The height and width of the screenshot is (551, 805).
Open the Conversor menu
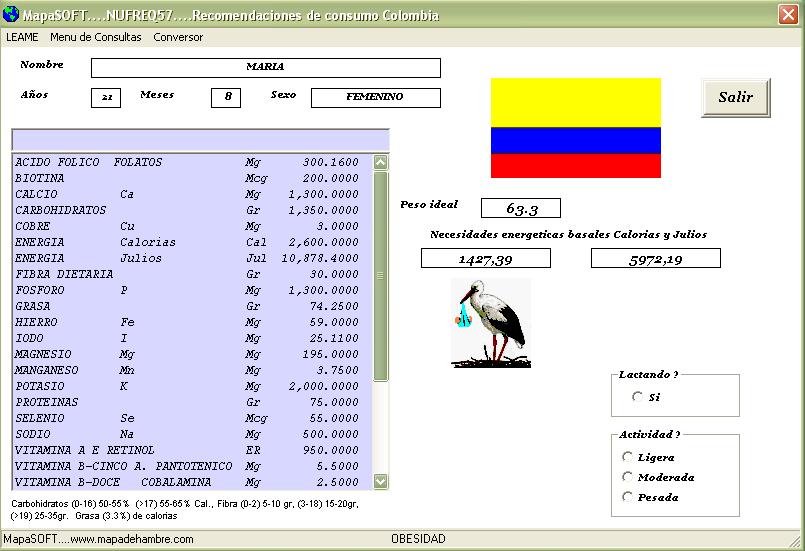pos(178,37)
